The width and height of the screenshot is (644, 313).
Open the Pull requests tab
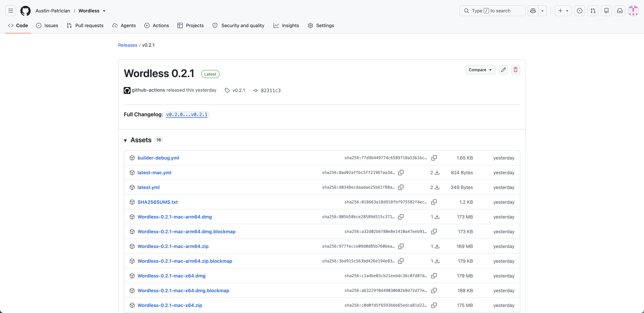(x=85, y=25)
